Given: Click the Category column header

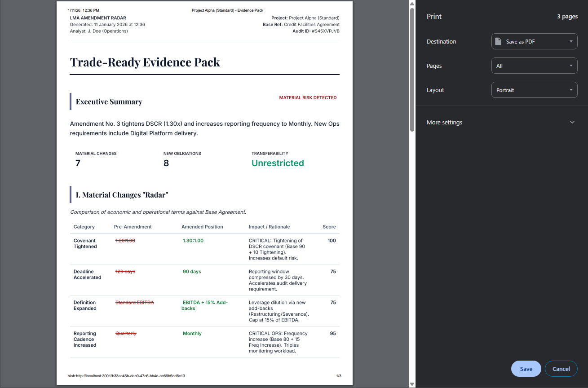Looking at the screenshot, I should 84,227.
